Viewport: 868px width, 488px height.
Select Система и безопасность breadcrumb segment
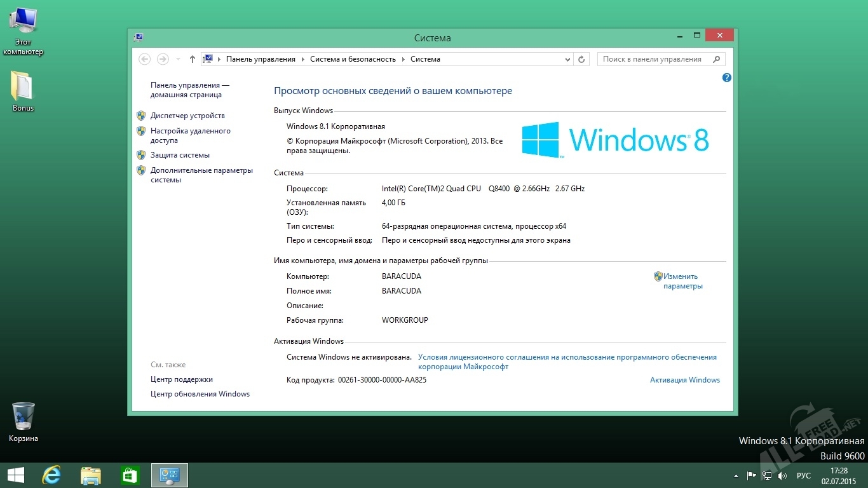point(353,59)
